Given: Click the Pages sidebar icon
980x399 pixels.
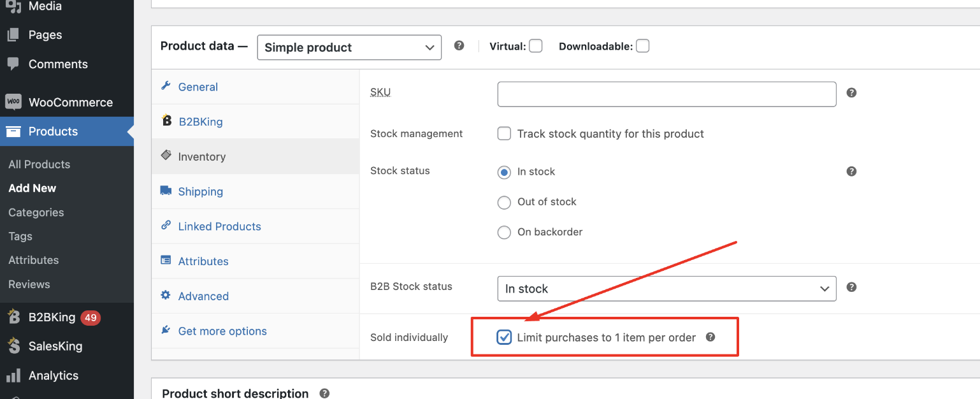Looking at the screenshot, I should 13,35.
